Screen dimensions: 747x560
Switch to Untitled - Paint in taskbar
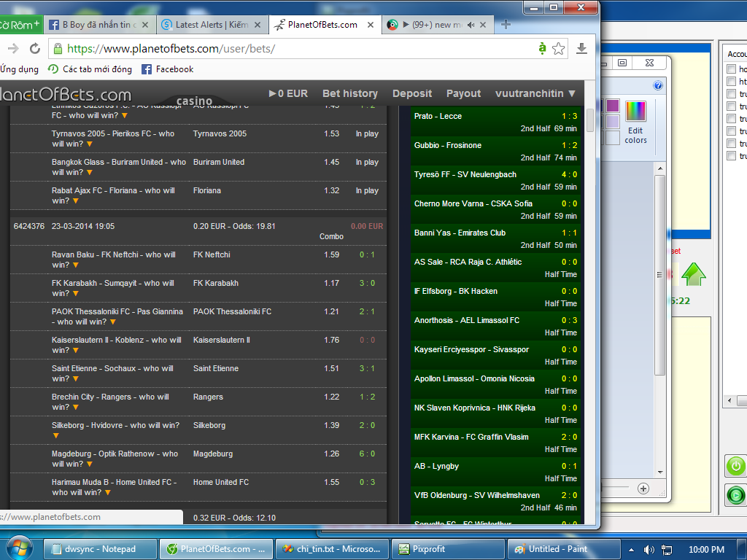coord(564,549)
